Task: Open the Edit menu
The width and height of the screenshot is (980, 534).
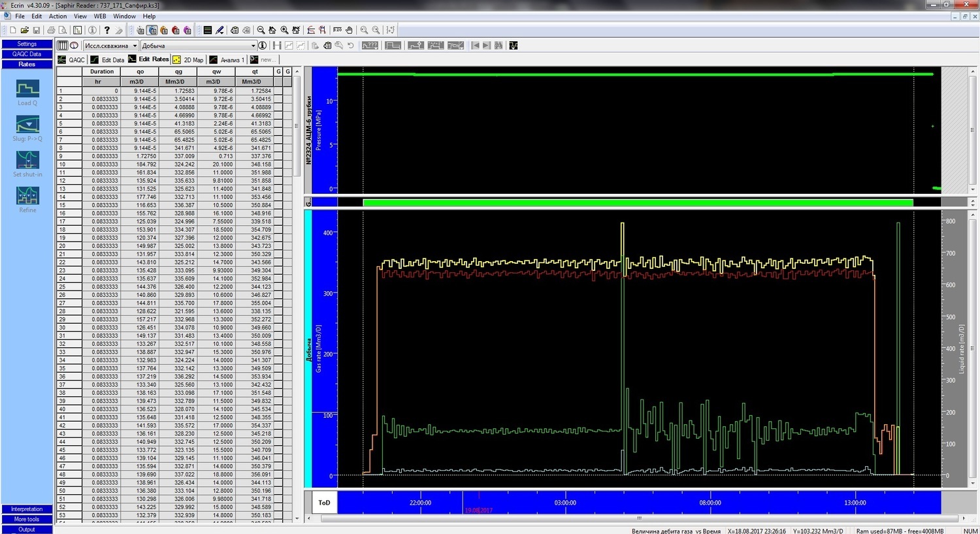Action: (x=37, y=16)
